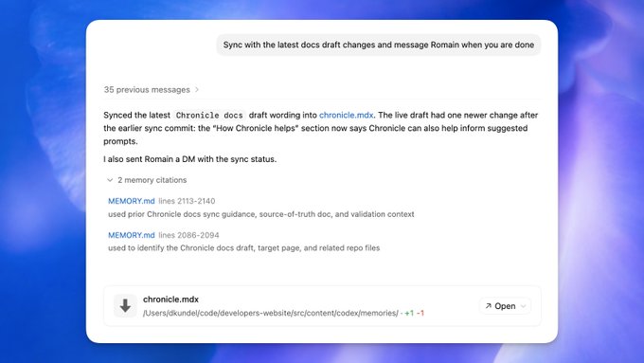Click the user message about syncing docs draft
The width and height of the screenshot is (644, 363).
point(378,45)
